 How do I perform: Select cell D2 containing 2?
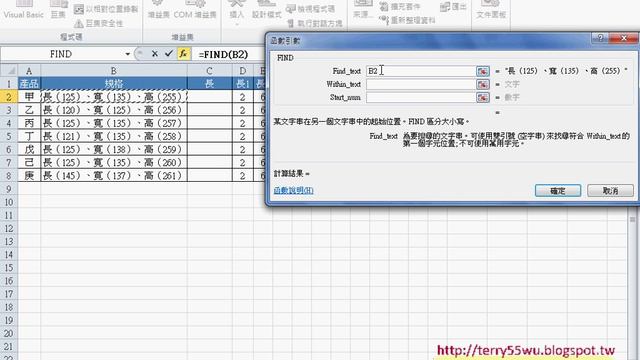(x=242, y=97)
